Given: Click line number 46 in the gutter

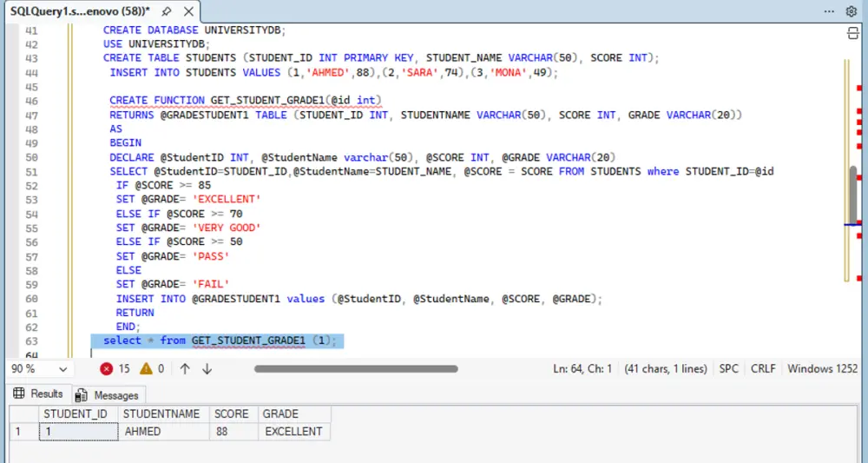Looking at the screenshot, I should coord(31,101).
